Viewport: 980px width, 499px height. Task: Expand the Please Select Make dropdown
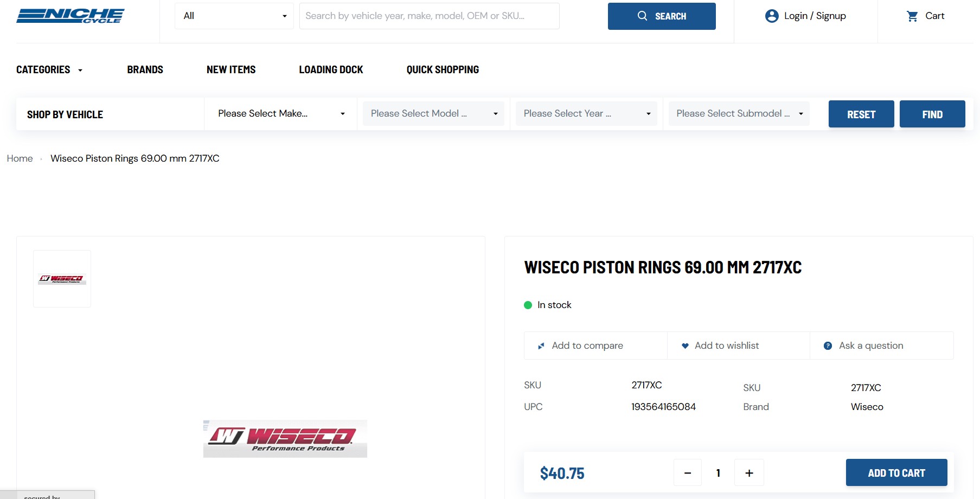tap(280, 114)
